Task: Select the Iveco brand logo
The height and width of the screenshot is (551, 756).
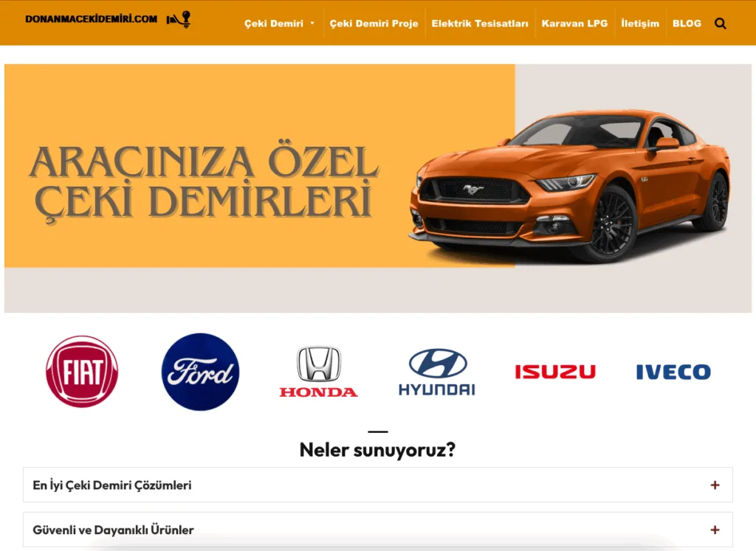Action: pos(673,372)
